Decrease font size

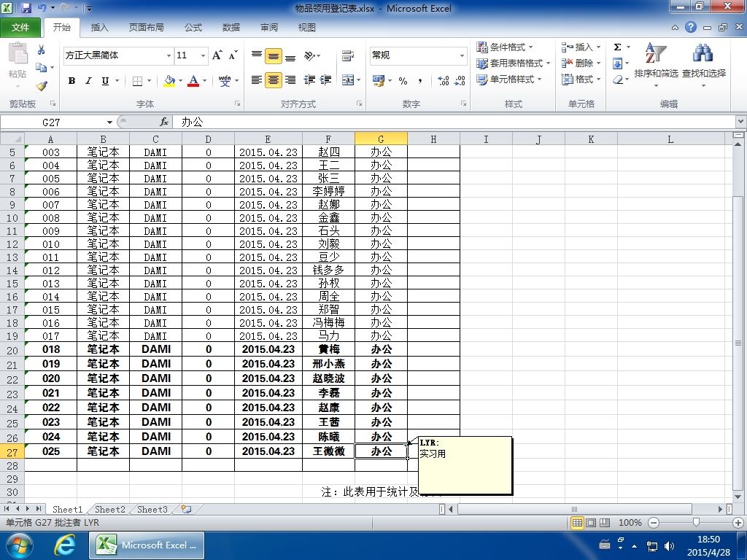(233, 55)
